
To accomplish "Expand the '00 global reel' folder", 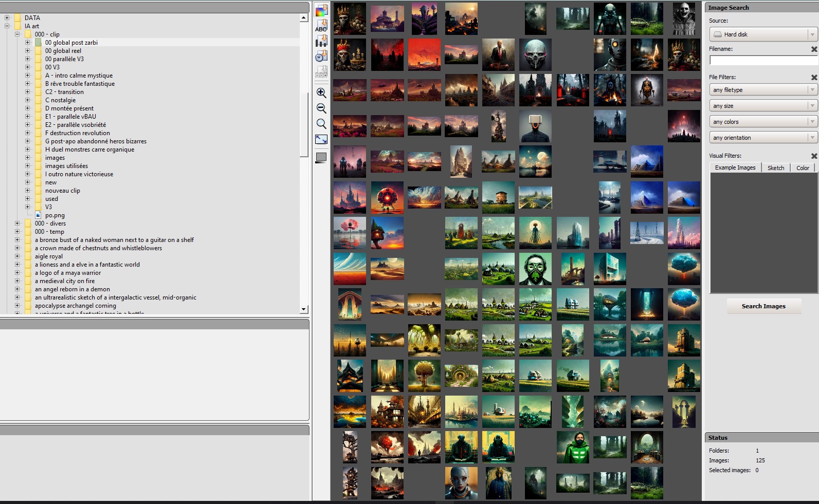I will pos(28,51).
